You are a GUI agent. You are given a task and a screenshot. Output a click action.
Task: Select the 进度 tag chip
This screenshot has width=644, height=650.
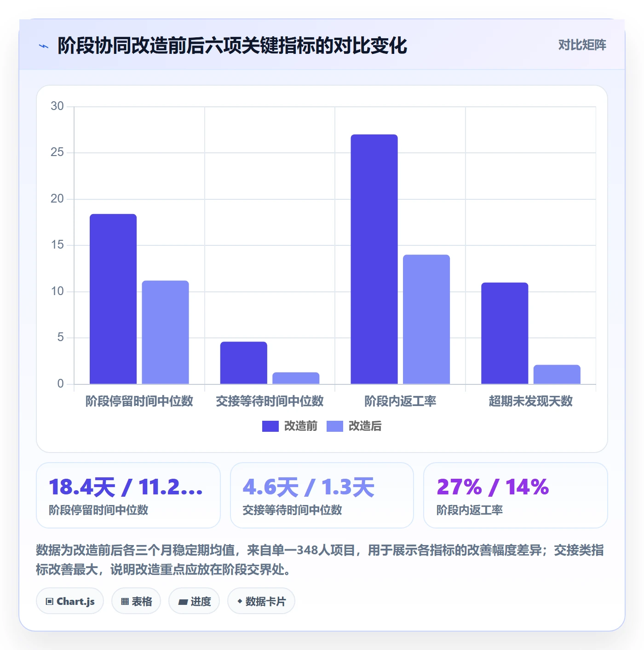tap(194, 601)
